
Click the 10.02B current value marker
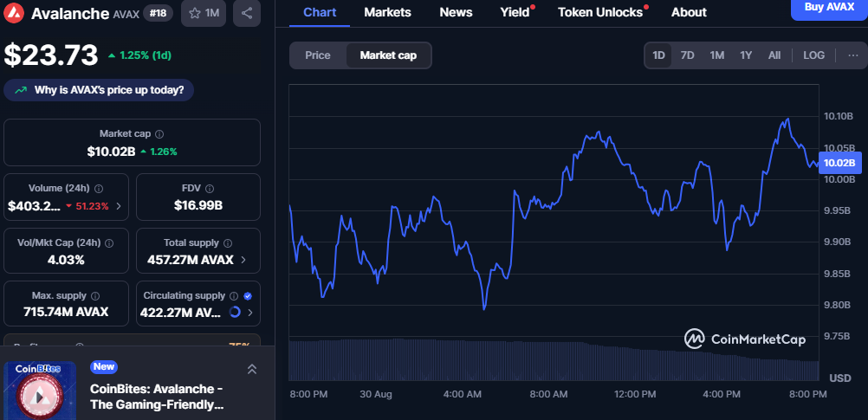(x=839, y=163)
